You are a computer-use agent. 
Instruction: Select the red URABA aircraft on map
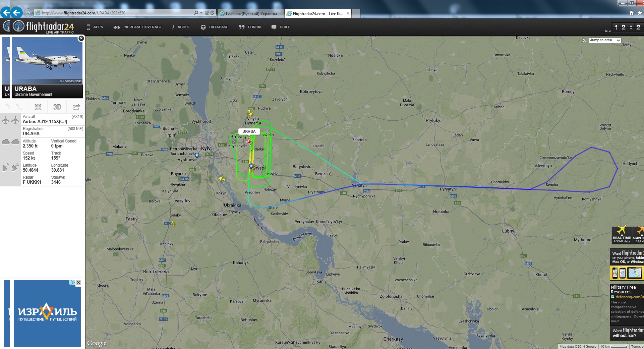pyautogui.click(x=249, y=142)
